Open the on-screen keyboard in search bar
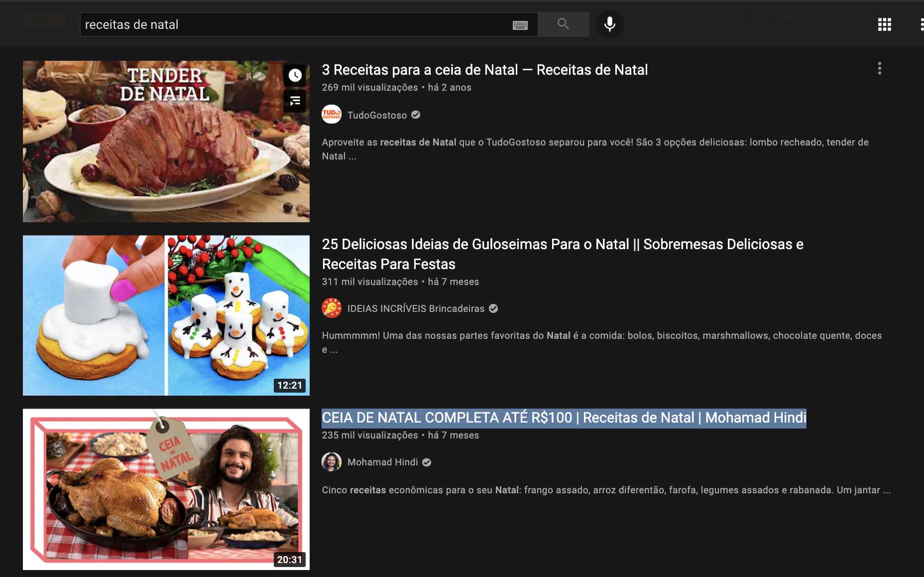Screen dimensions: 924x577 [x=521, y=24]
